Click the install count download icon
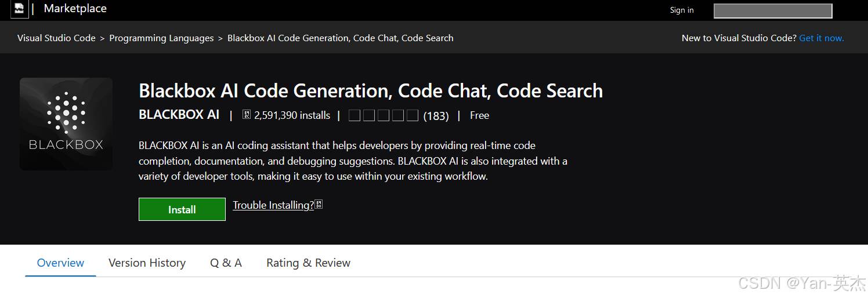868x298 pixels. tap(246, 115)
